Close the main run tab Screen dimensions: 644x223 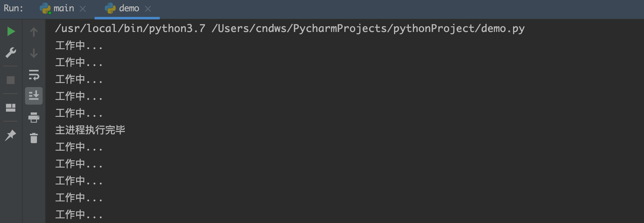(83, 9)
